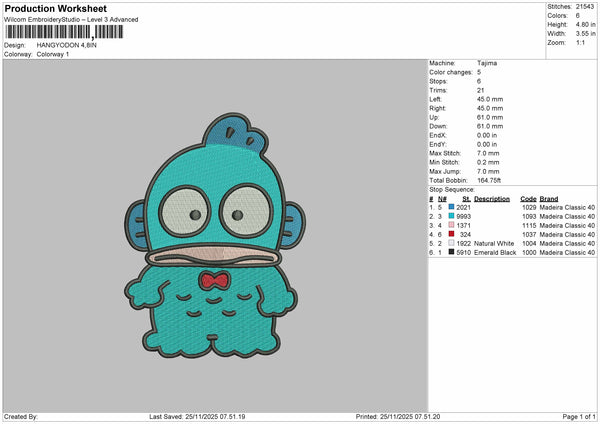Viewport: 600px width, 424px height.
Task: Click the Emerald Black thread swatch
Action: click(452, 252)
